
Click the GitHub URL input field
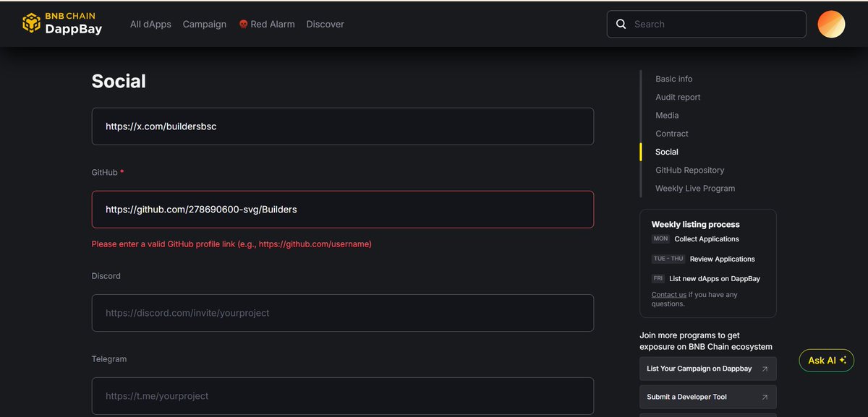[342, 210]
